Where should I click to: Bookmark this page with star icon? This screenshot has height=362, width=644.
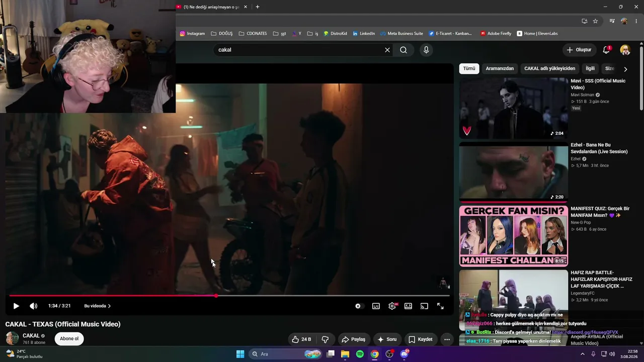pos(595,21)
